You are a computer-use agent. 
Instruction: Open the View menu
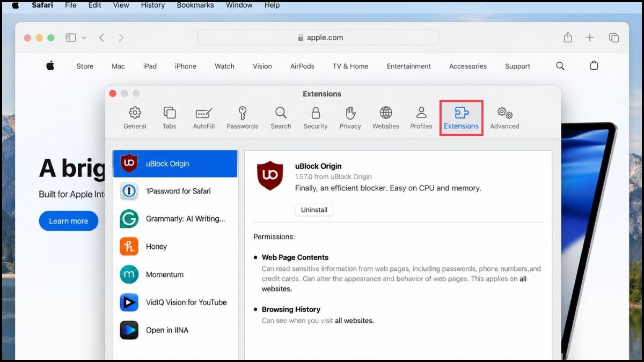click(x=121, y=5)
